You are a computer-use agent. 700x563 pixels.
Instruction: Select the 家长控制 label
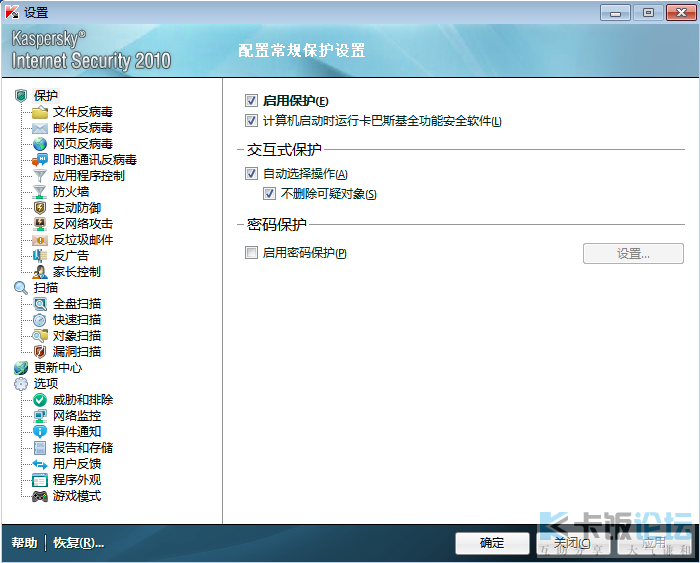pyautogui.click(x=77, y=272)
